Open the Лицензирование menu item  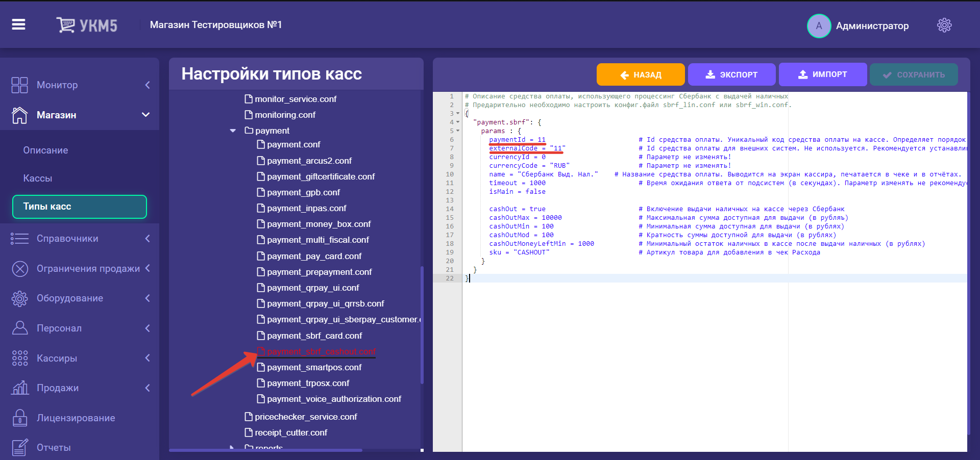point(76,418)
